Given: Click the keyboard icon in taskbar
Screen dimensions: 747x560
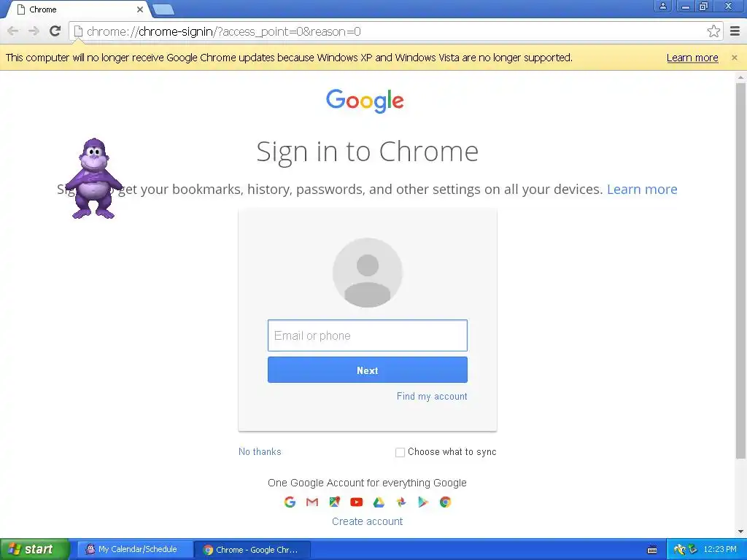Looking at the screenshot, I should (x=652, y=550).
